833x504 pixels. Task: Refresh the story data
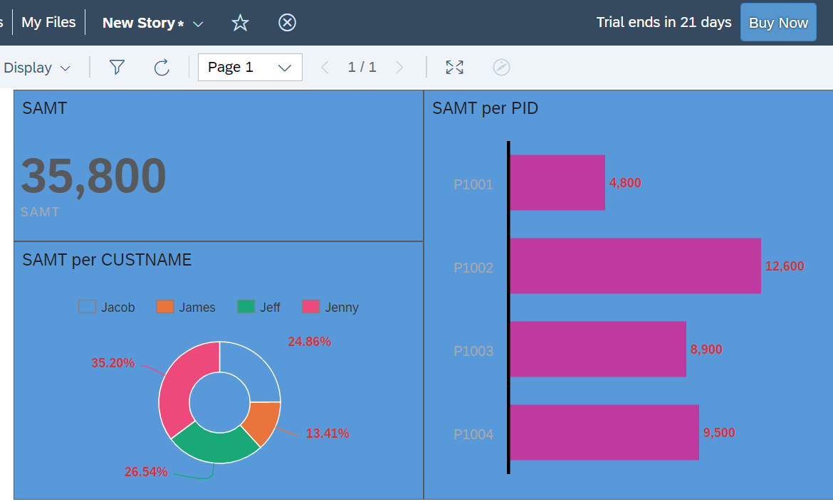(x=162, y=67)
